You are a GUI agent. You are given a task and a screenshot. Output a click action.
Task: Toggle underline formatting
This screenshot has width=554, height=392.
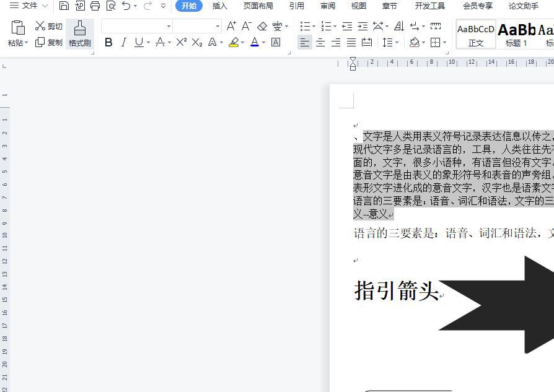[139, 42]
